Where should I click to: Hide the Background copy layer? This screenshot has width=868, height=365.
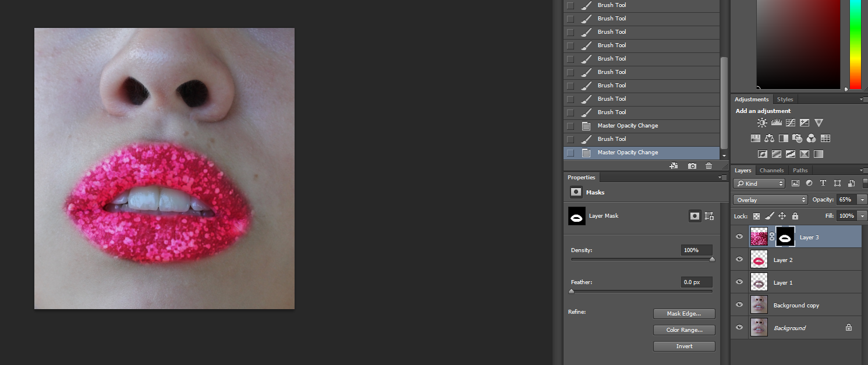[739, 304]
